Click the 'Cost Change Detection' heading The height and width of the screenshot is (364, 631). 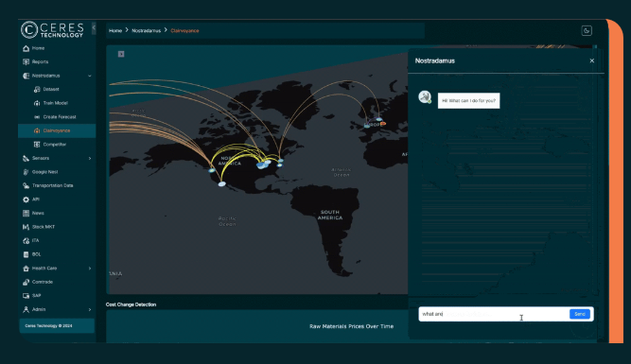pos(131,305)
